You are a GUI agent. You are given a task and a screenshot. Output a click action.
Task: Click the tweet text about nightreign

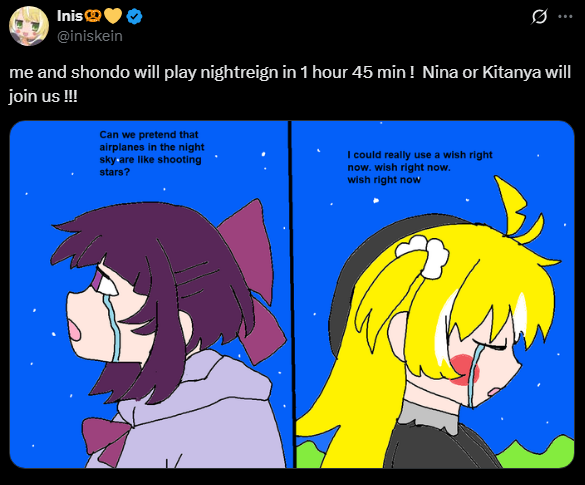290,84
